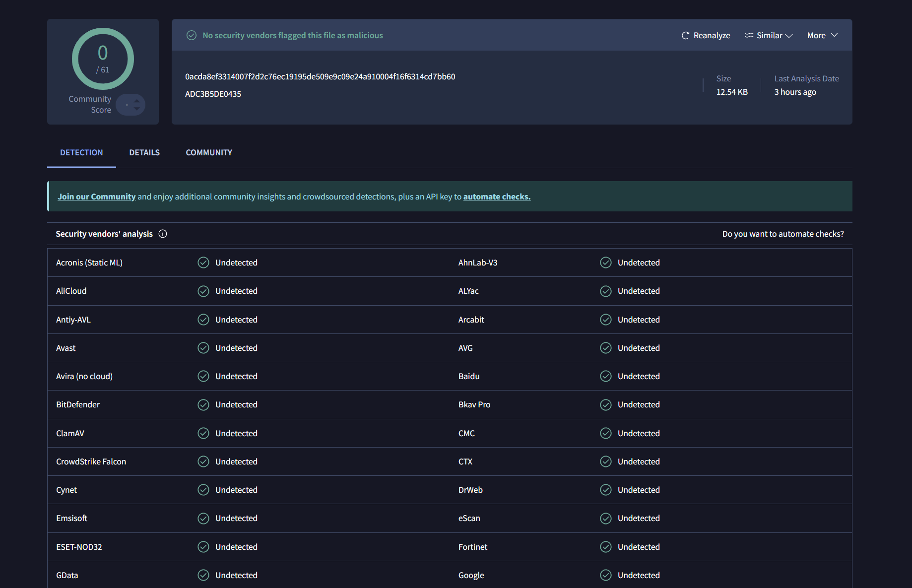This screenshot has height=588, width=912.
Task: Click the eScan undetected check icon
Action: (x=606, y=518)
